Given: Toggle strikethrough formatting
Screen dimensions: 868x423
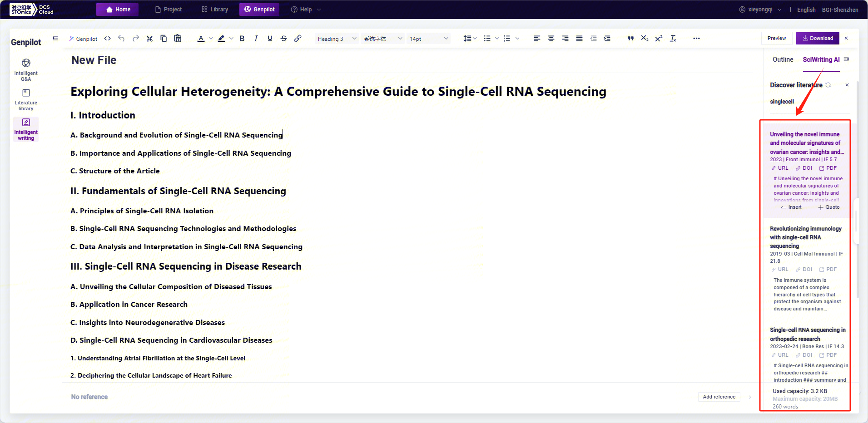Looking at the screenshot, I should pyautogui.click(x=283, y=39).
